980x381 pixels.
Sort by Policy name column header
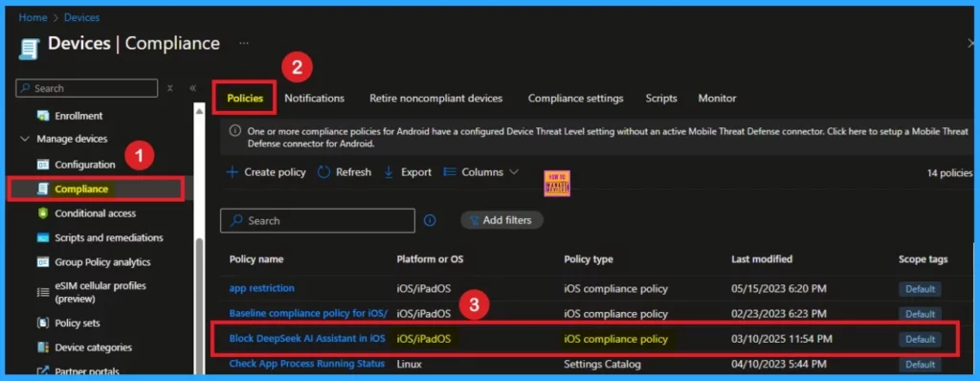click(256, 259)
